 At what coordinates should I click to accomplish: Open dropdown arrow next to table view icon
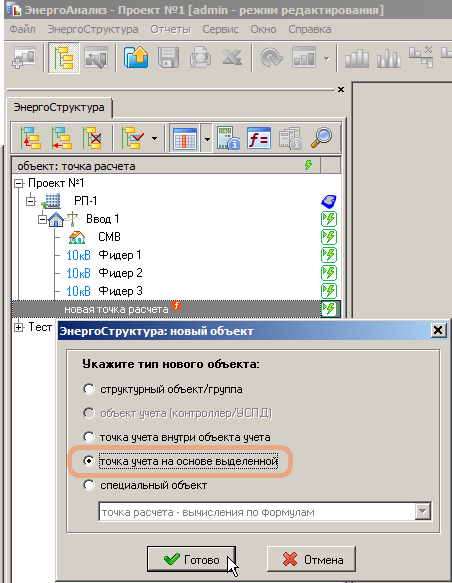coord(207,138)
